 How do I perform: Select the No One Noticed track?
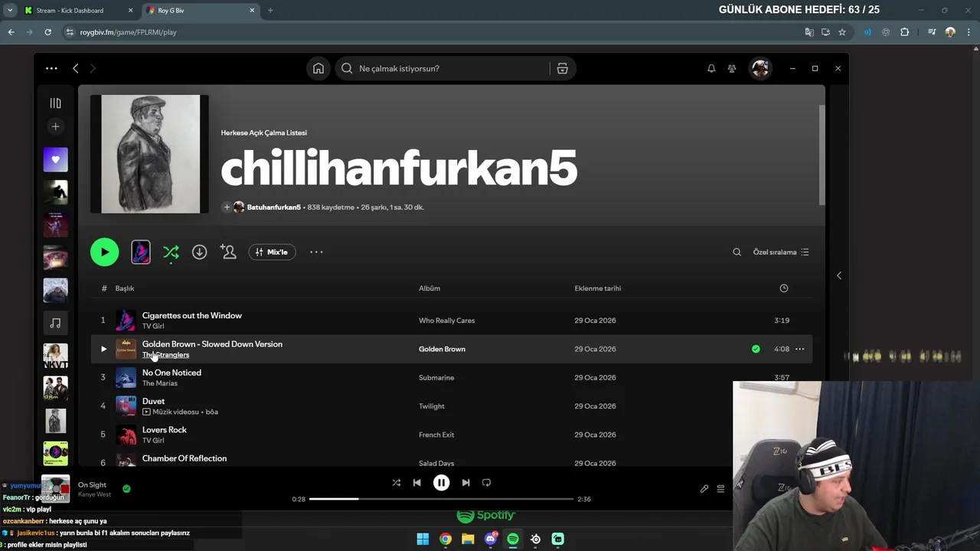(171, 373)
